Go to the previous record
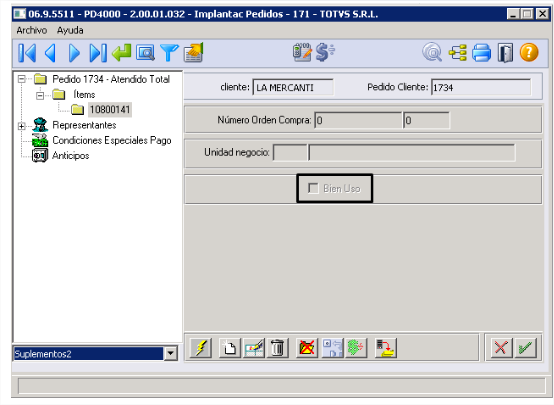Image resolution: width=554 pixels, height=405 pixels. [x=51, y=53]
